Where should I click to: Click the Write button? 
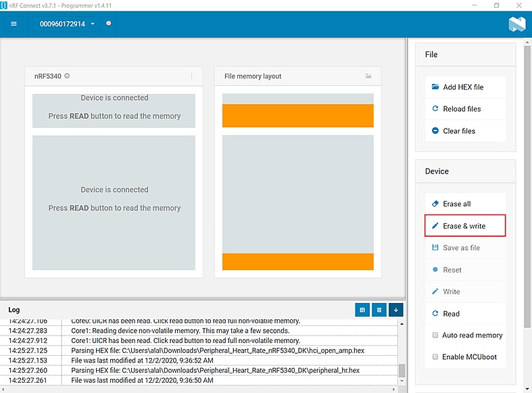pos(465,292)
